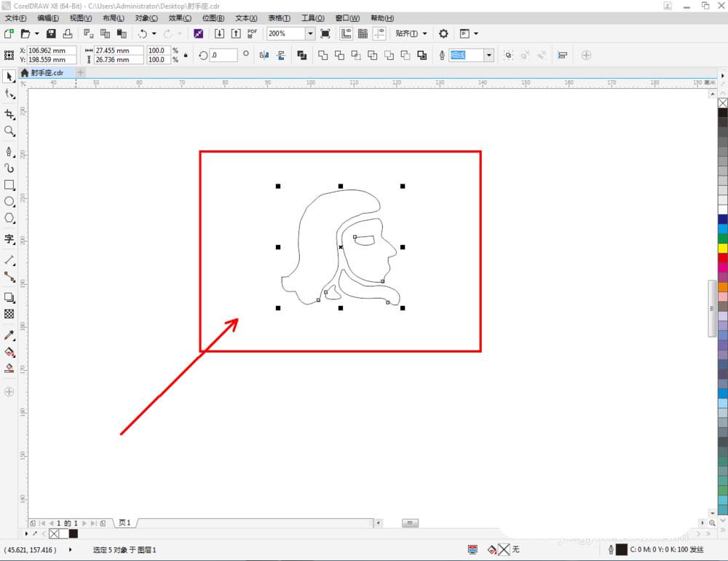Switch to the 射手座.cdr document tab
This screenshot has width=728, height=561.
pyautogui.click(x=47, y=73)
